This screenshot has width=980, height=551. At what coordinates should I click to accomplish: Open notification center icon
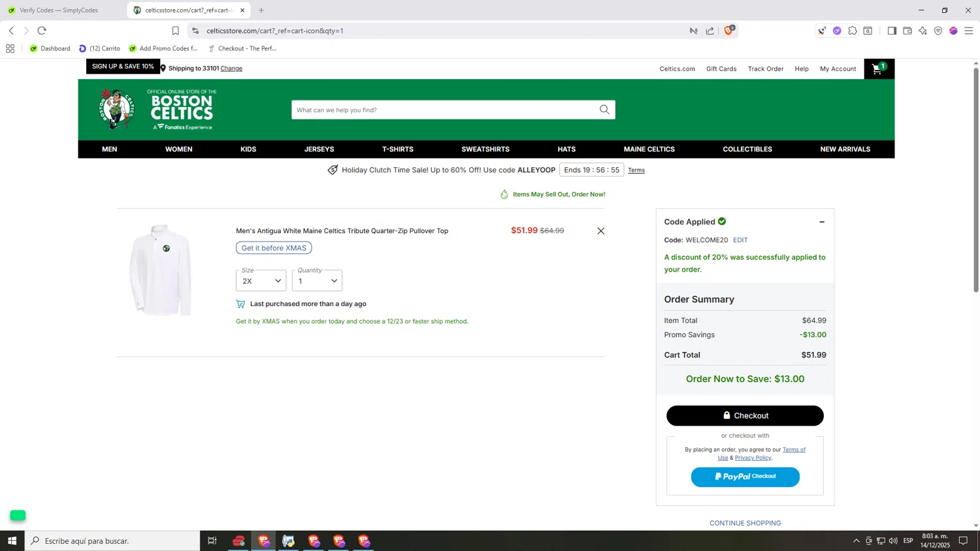963,541
